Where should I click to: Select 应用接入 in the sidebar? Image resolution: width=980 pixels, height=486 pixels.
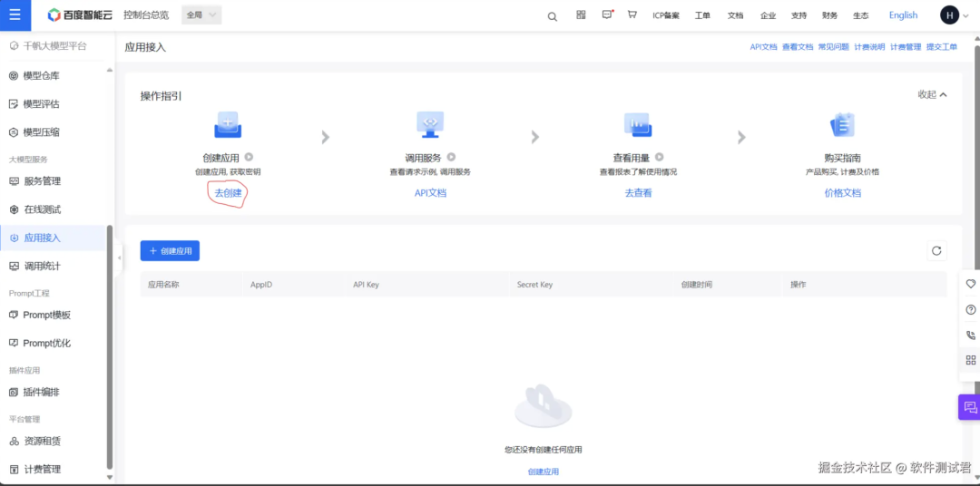click(x=53, y=238)
